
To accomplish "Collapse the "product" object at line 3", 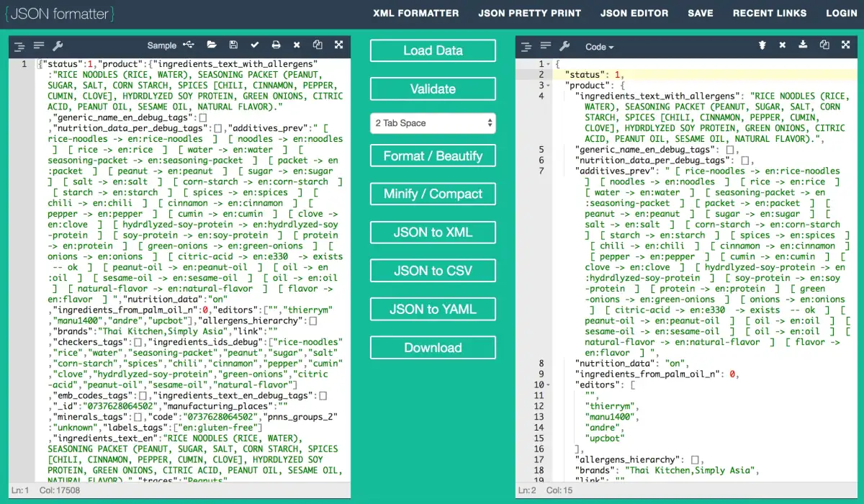I will point(549,86).
